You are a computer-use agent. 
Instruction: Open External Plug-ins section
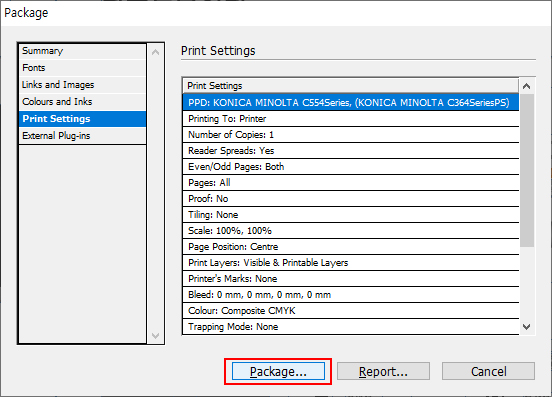point(83,136)
